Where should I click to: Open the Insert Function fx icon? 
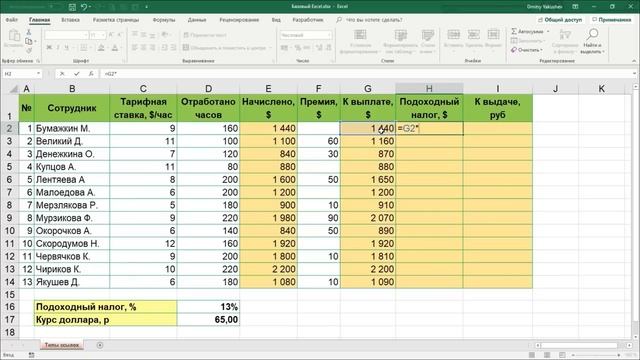(x=91, y=73)
